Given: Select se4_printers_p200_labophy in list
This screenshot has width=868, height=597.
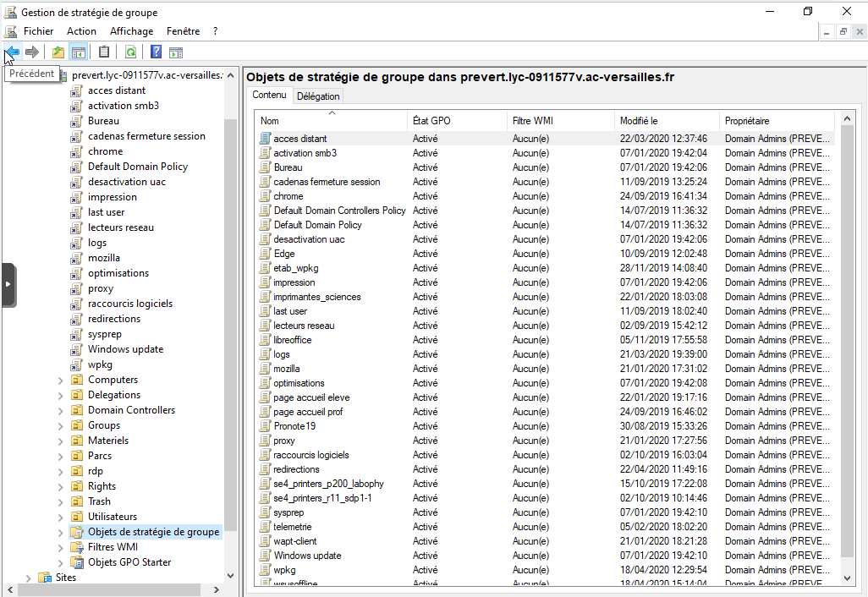Looking at the screenshot, I should tap(328, 484).
